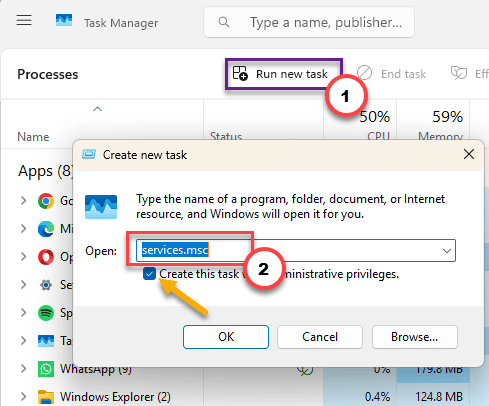489x406 pixels.
Task: Click the Open field containing services.msc
Action: 295,250
